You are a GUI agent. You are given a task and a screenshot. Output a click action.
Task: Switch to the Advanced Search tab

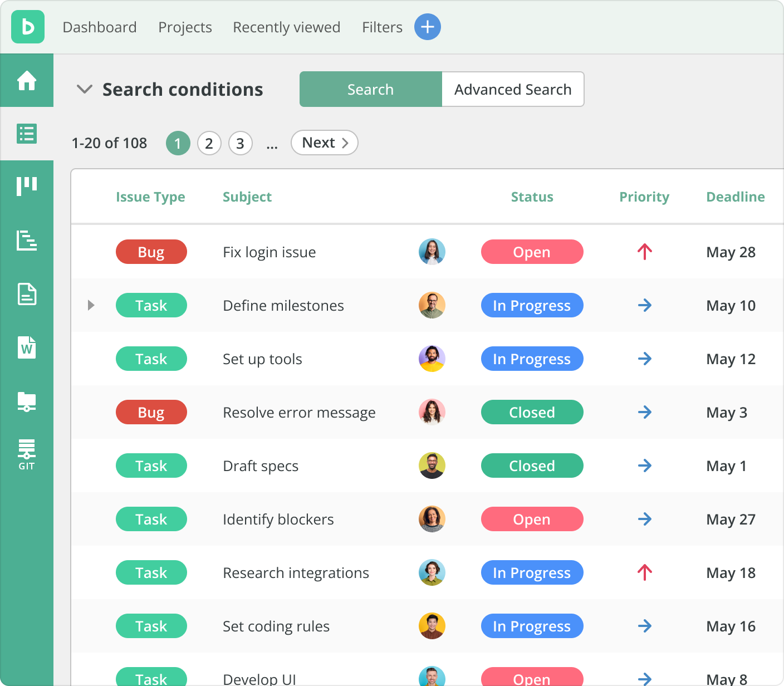[512, 89]
